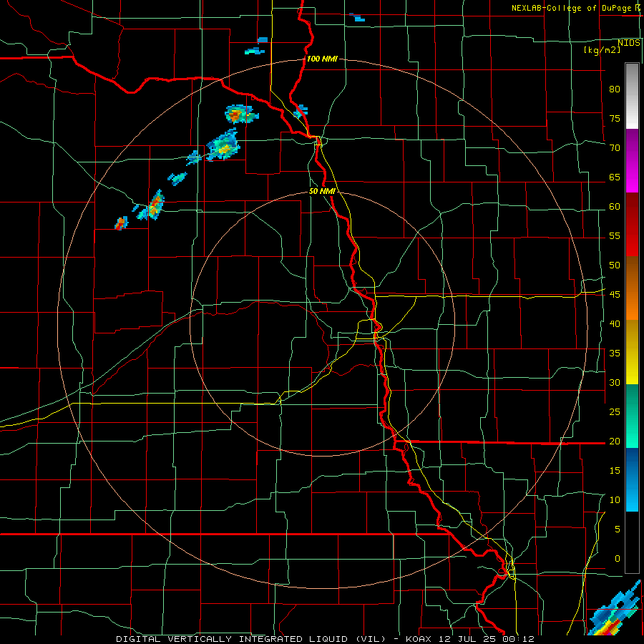Click the 20 value on the color scale
The image size is (644, 644).
[615, 441]
